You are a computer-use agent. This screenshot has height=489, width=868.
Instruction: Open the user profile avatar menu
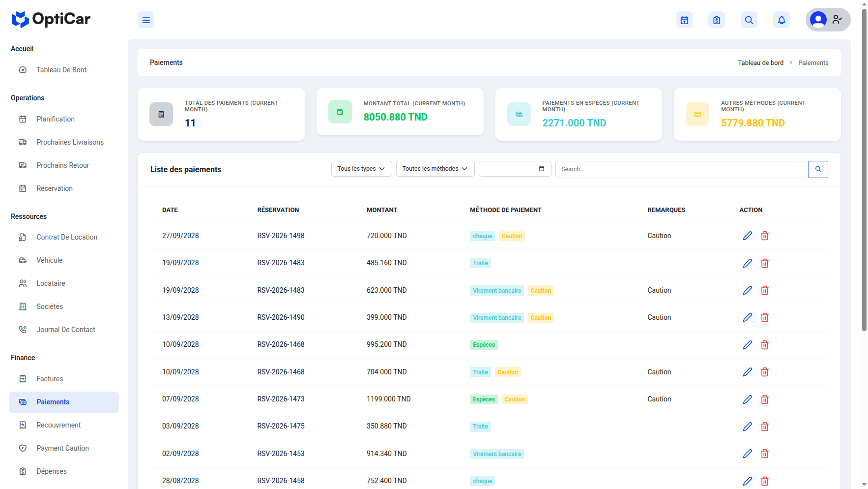pyautogui.click(x=828, y=20)
